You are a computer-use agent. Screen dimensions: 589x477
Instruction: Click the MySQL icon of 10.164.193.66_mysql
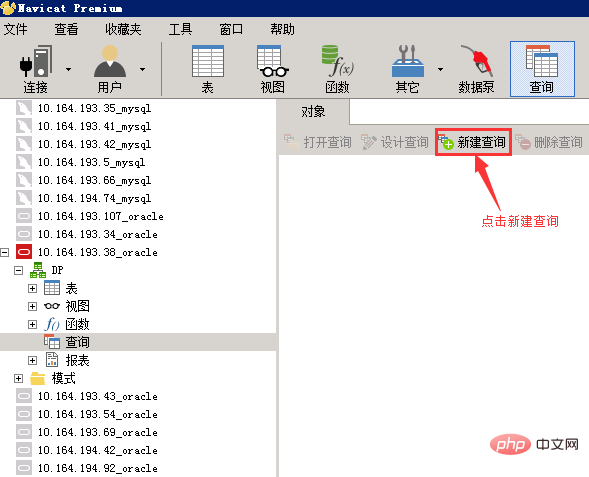tap(24, 180)
